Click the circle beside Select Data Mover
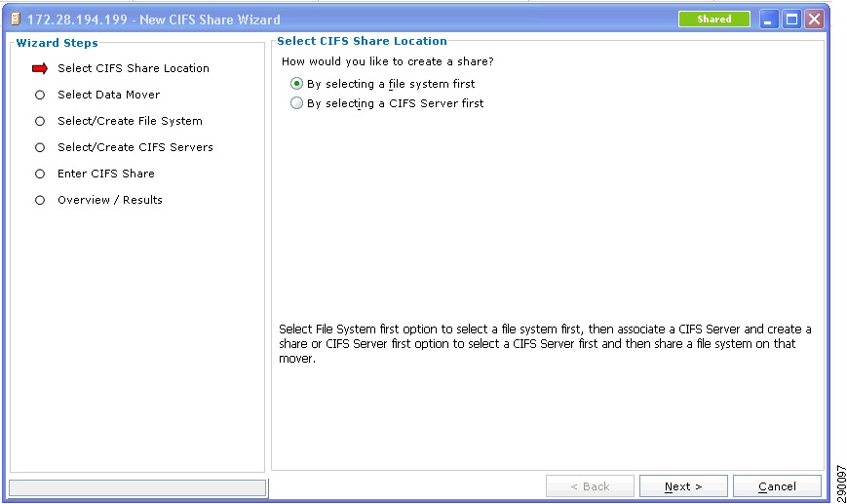 point(40,96)
